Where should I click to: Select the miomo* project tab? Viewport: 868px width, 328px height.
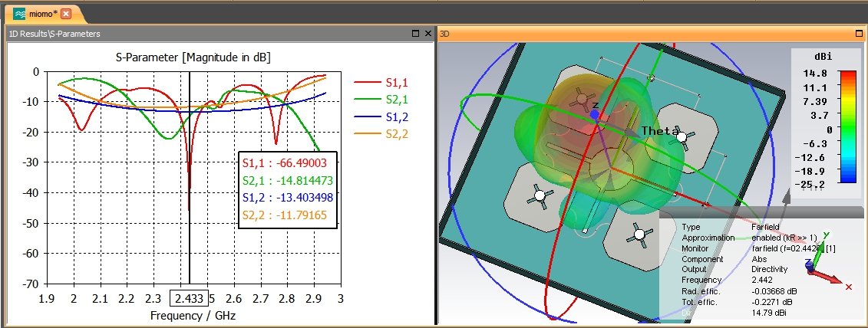43,14
